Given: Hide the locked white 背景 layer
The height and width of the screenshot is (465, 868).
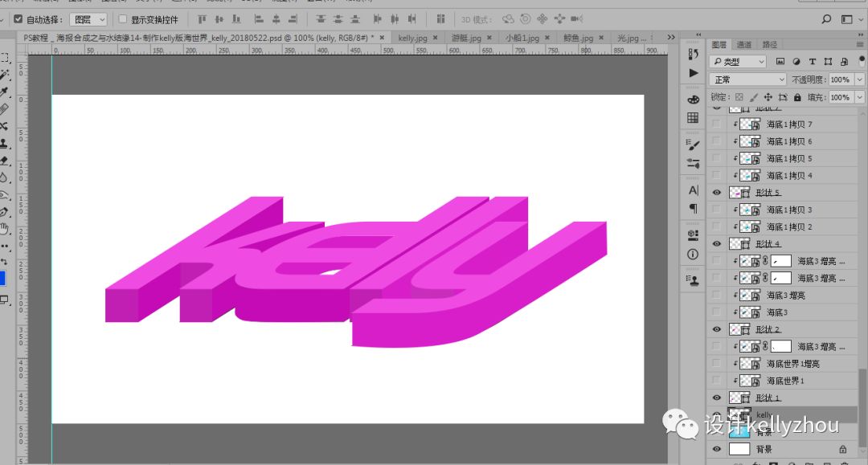Looking at the screenshot, I should (x=717, y=449).
